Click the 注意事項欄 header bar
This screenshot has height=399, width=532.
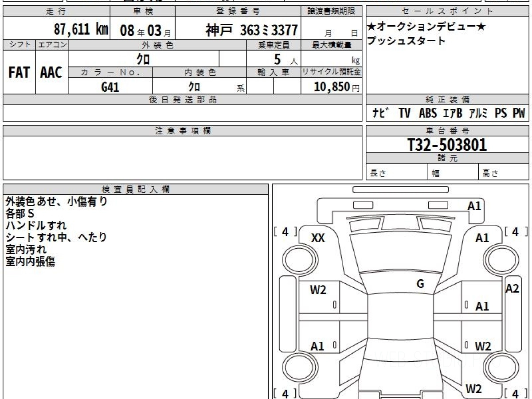coord(183,131)
